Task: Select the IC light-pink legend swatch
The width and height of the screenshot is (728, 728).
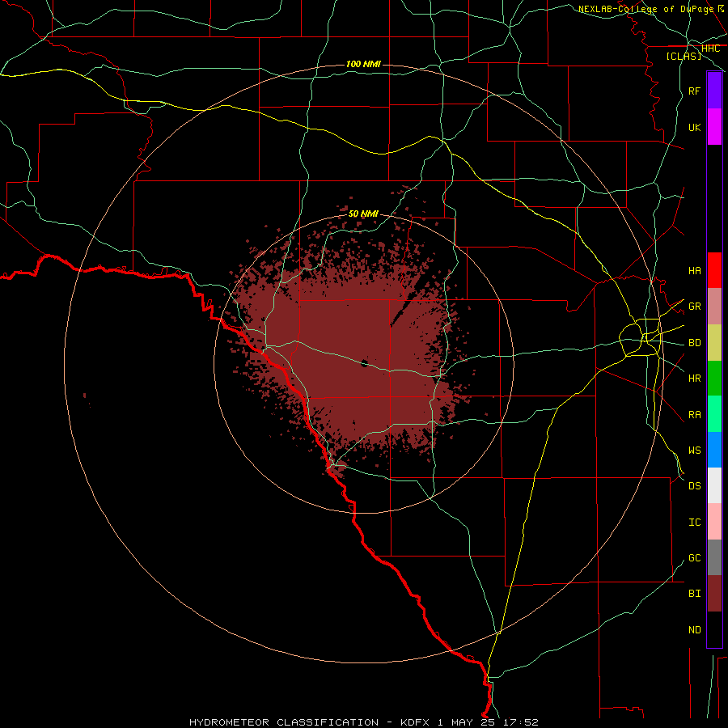Action: tap(714, 522)
